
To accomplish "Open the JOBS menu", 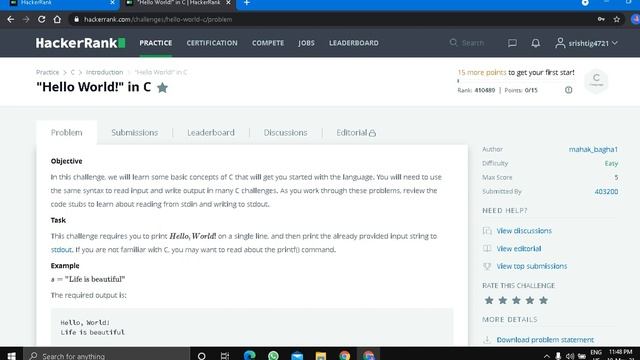I will click(x=306, y=43).
